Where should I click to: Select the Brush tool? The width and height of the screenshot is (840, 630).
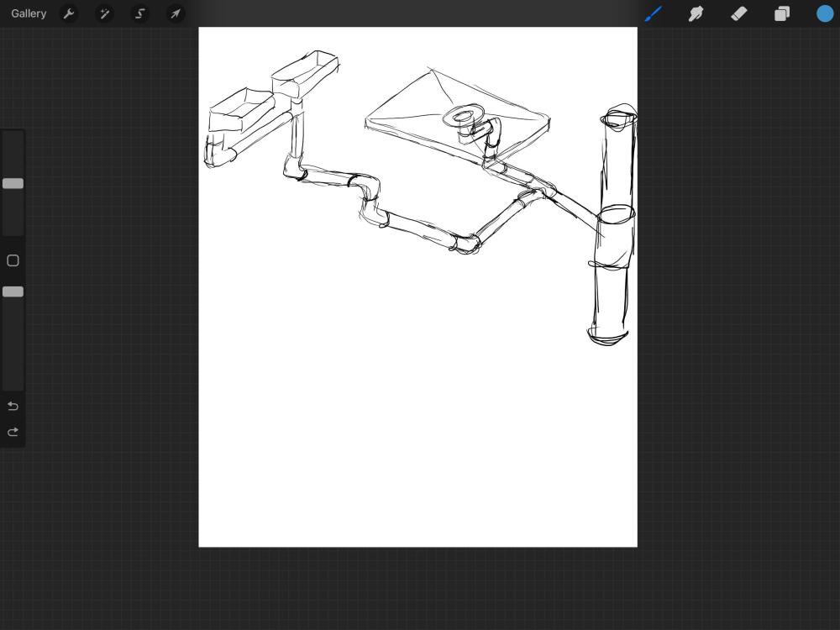point(653,13)
